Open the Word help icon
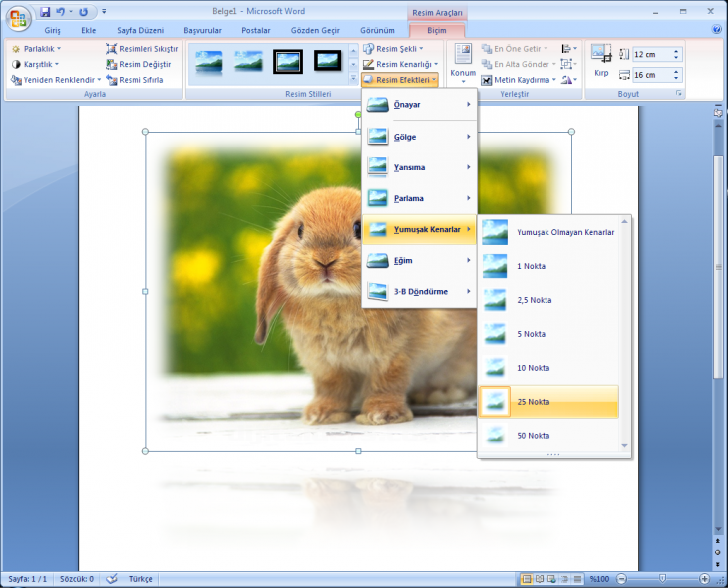This screenshot has height=588, width=728. pyautogui.click(x=716, y=29)
